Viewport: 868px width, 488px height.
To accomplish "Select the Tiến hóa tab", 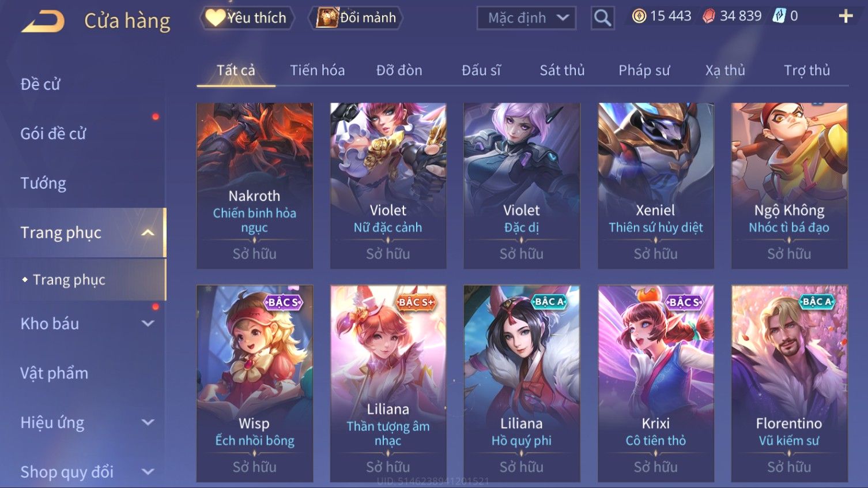I will tap(318, 70).
